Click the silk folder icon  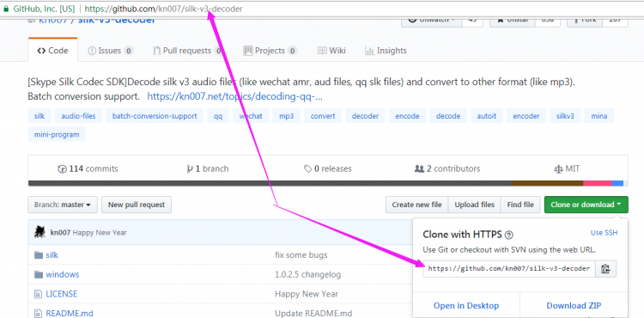coord(39,255)
